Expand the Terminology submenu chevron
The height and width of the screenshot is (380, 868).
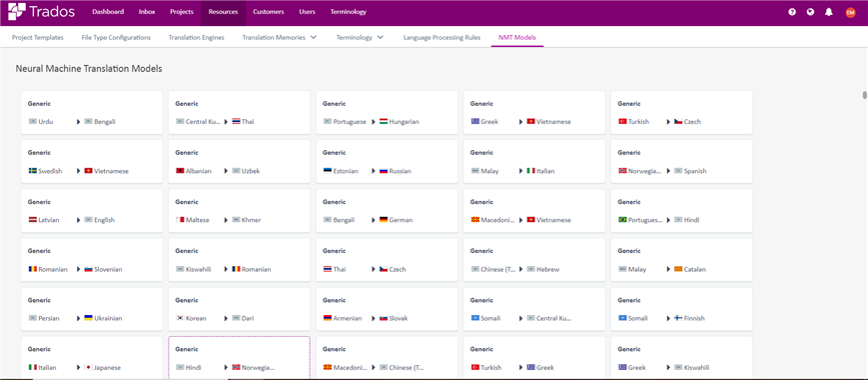(x=381, y=38)
